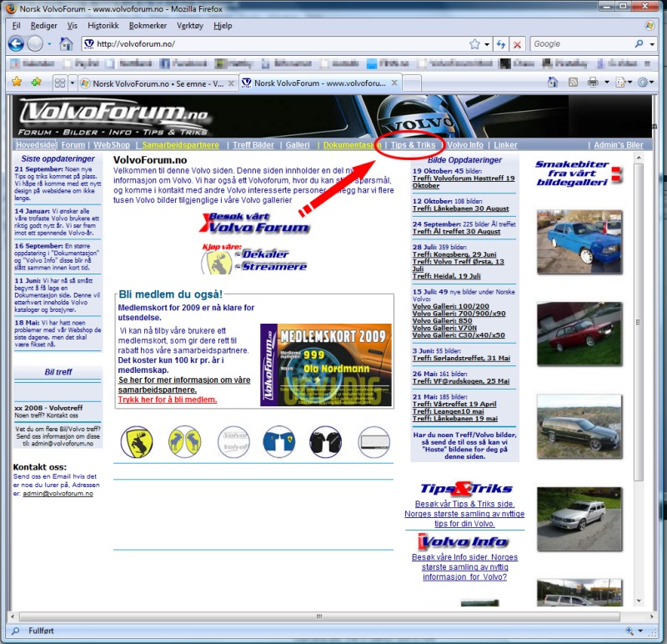The image size is (667, 644).
Task: Email admin@volvoforum.no under Kontakt oss
Action: coord(58,494)
